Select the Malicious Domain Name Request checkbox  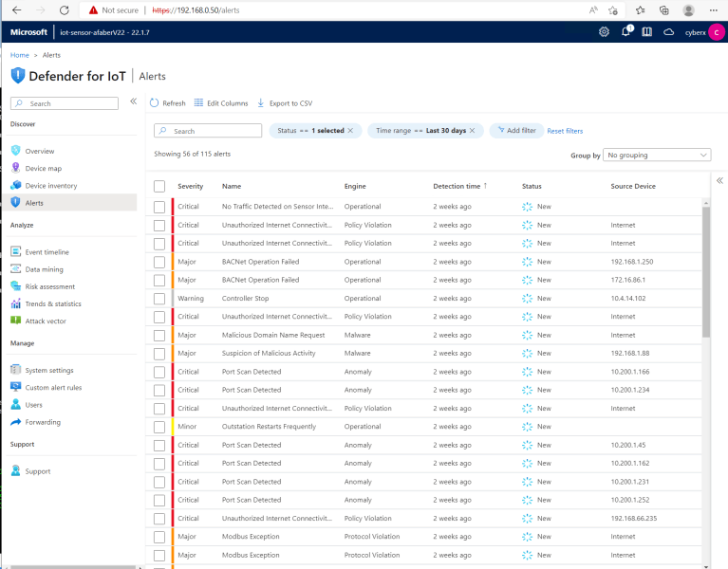click(159, 335)
